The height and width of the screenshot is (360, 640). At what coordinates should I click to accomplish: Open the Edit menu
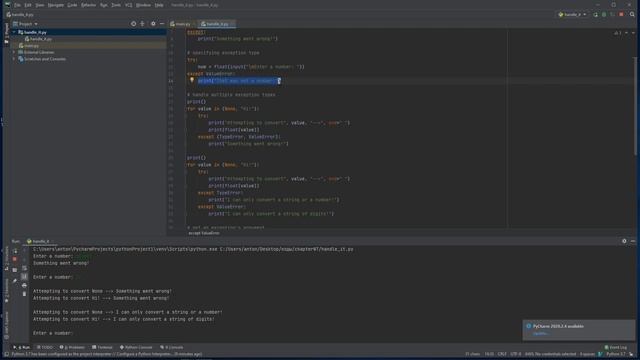click(x=28, y=5)
